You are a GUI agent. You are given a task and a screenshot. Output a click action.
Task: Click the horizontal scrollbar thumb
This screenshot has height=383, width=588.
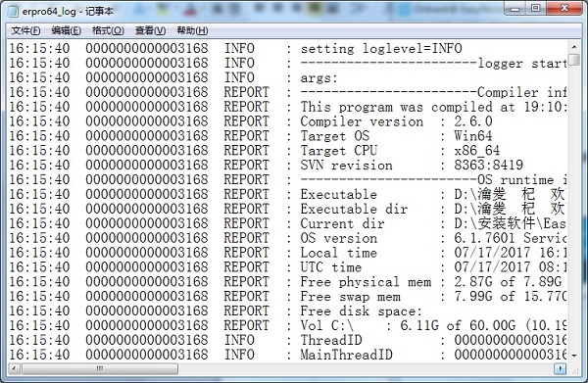coord(100,368)
